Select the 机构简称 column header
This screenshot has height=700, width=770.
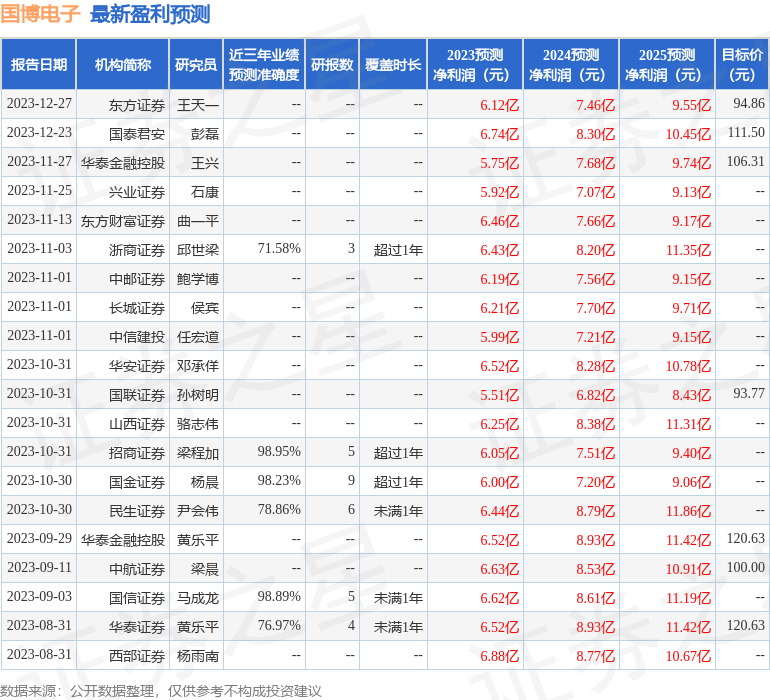123,64
